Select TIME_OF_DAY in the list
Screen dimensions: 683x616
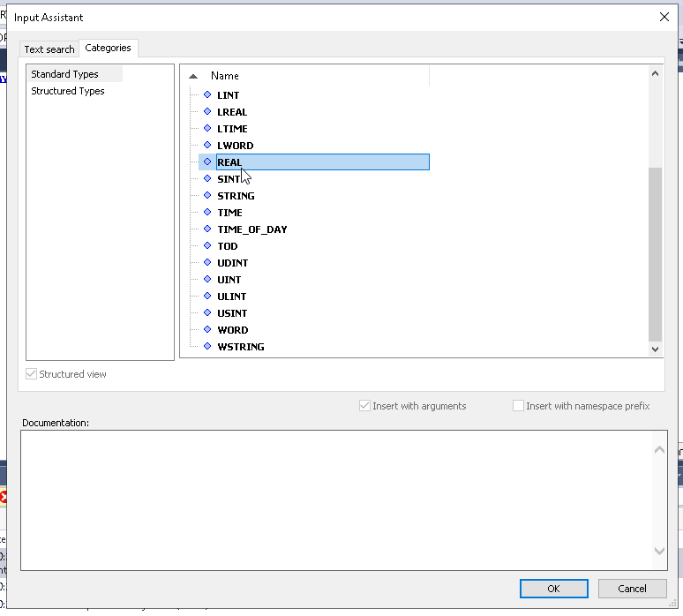click(x=252, y=229)
